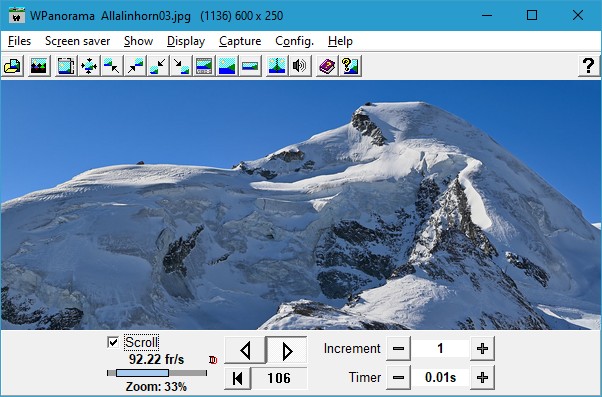
Task: Increase Timer with the plus button
Action: pyautogui.click(x=482, y=378)
